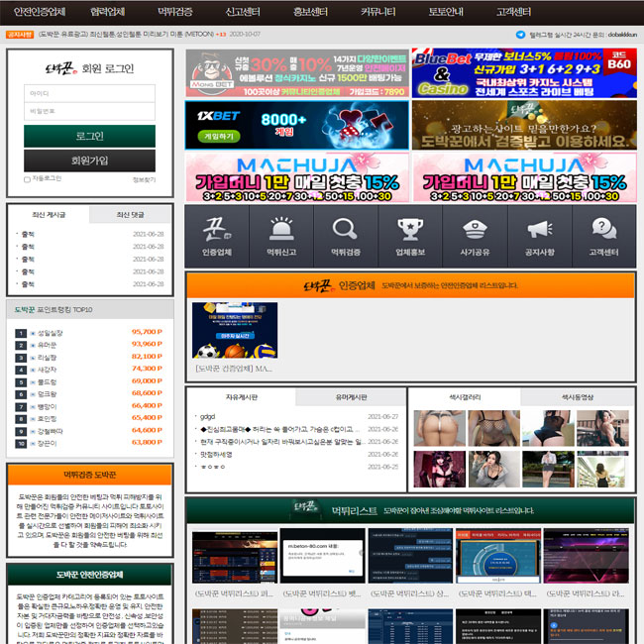
Task: Open the 1XBET 8000+ banner
Action: (x=297, y=125)
